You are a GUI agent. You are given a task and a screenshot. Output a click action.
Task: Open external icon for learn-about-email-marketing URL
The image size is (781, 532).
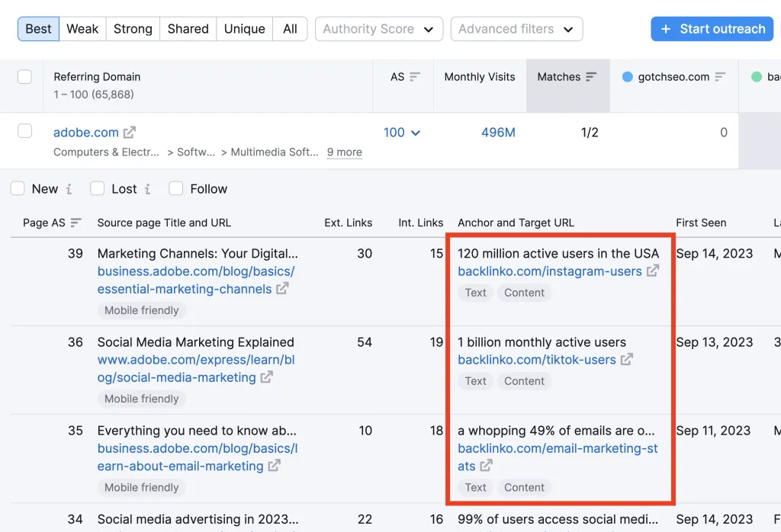(x=274, y=466)
